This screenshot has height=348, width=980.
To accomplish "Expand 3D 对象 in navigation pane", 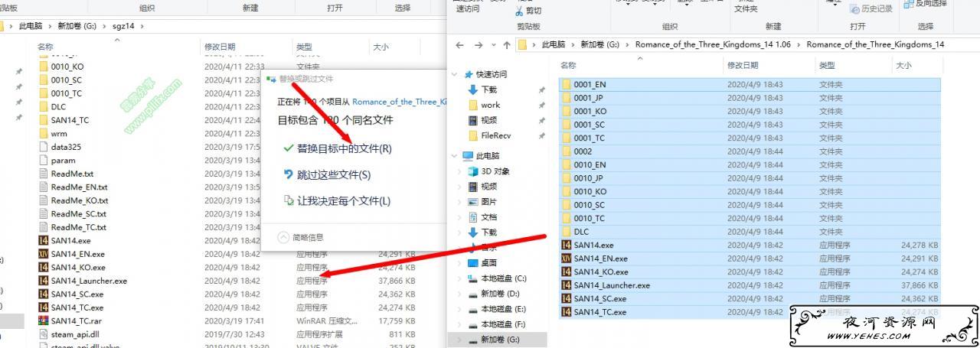I will [460, 171].
